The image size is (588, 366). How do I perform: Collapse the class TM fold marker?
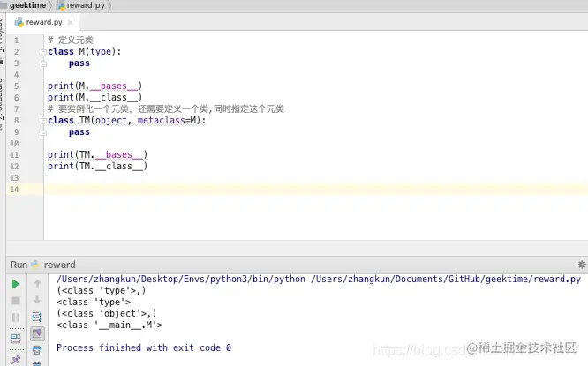[43, 121]
